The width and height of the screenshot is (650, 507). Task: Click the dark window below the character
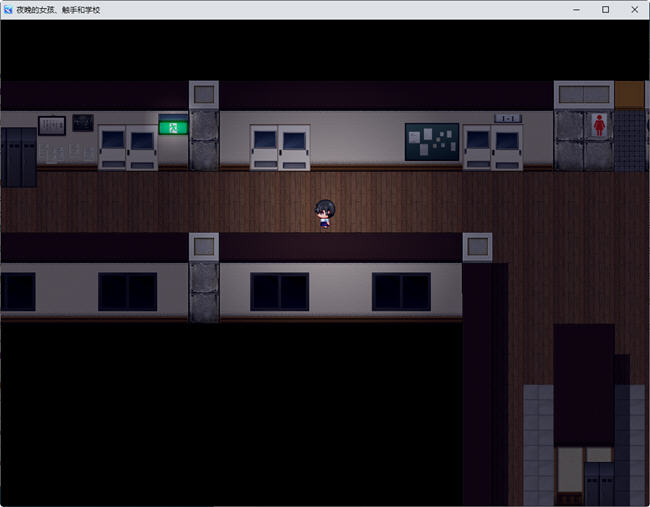(x=279, y=292)
